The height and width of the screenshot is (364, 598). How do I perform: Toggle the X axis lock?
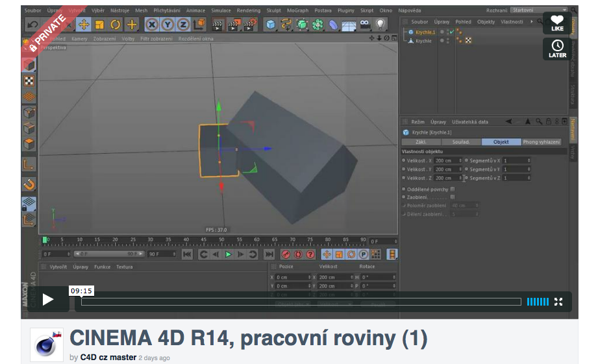click(x=152, y=25)
